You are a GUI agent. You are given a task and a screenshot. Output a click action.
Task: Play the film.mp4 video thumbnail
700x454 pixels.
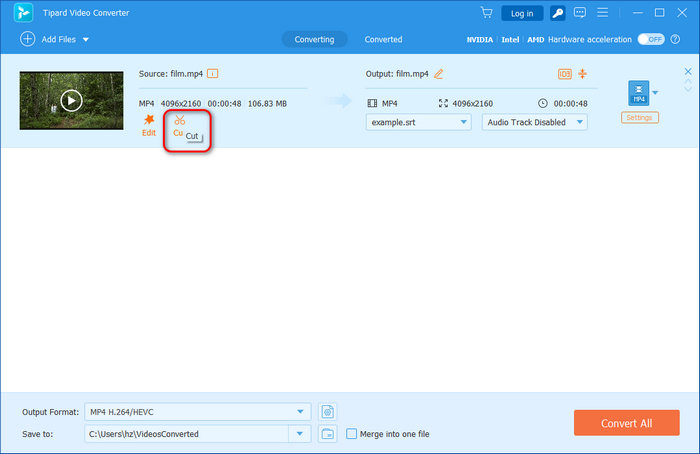click(70, 100)
